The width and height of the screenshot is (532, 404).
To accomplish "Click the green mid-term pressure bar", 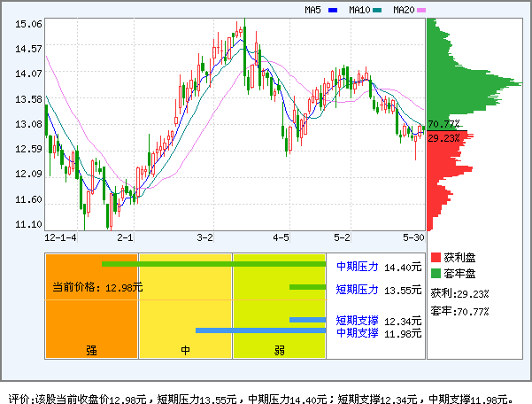I will 213,264.
